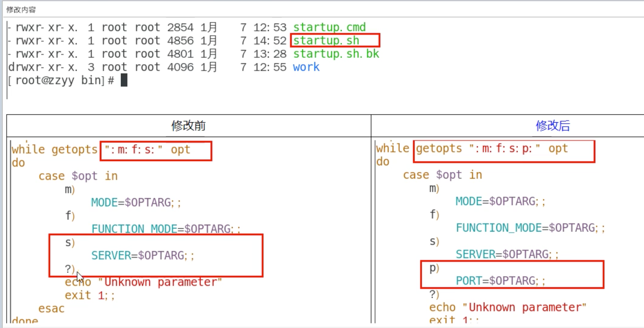Click the timestamp 14:52
Screen dimensions: 644x328
pos(270,40)
